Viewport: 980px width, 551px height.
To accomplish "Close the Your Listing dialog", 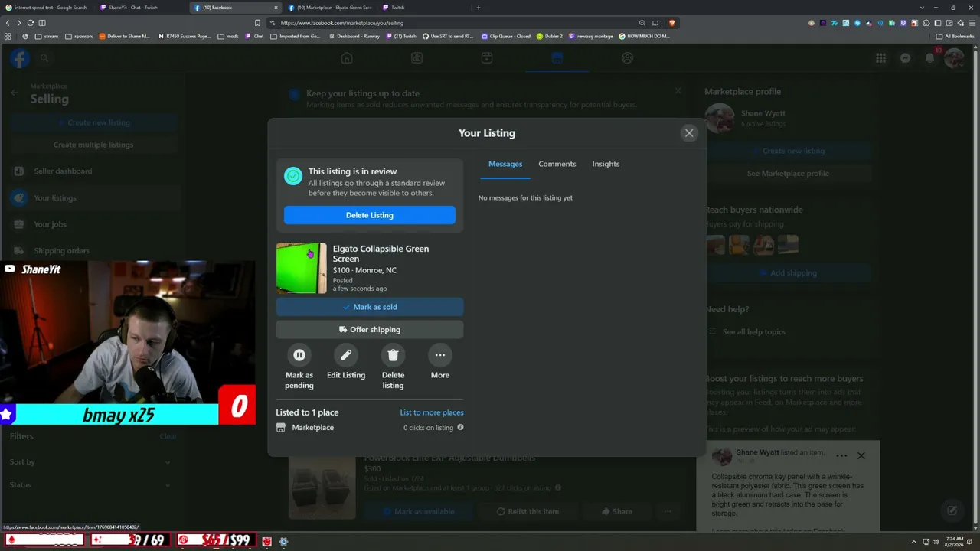I will (689, 133).
